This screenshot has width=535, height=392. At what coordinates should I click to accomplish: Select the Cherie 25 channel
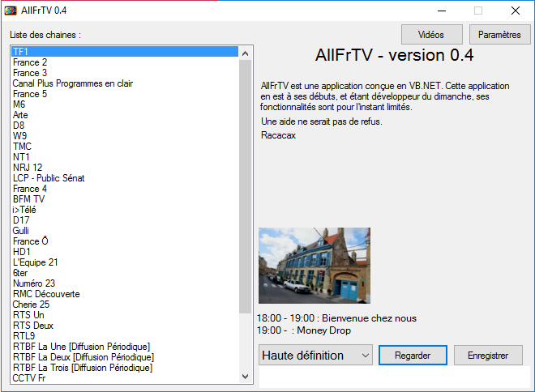point(125,305)
